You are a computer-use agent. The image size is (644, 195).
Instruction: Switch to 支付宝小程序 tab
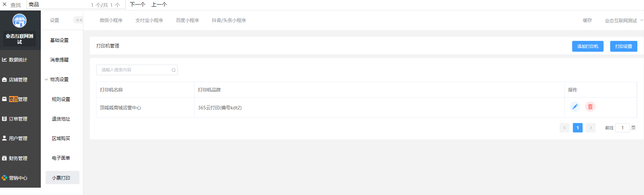click(149, 20)
